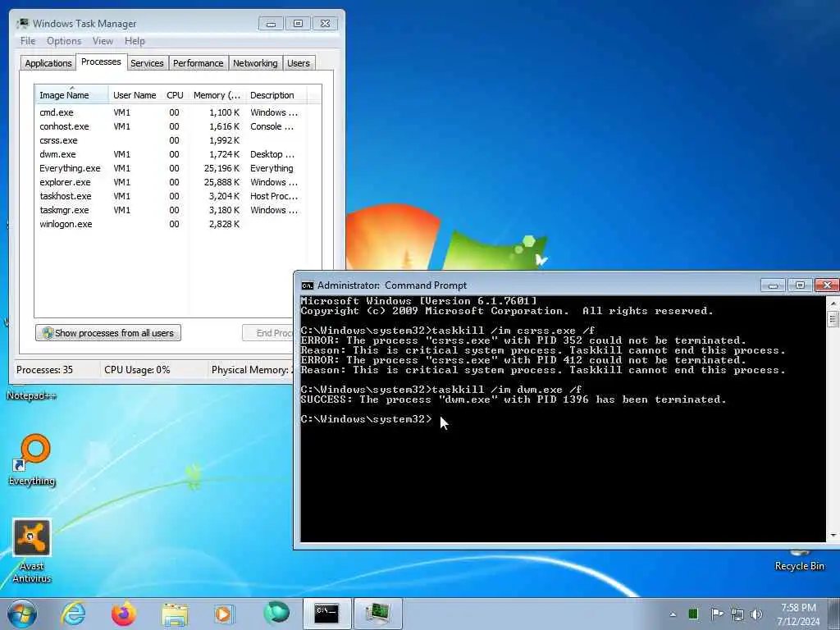840x630 pixels.
Task: Sort by Image Name column header
Action: [x=71, y=95]
